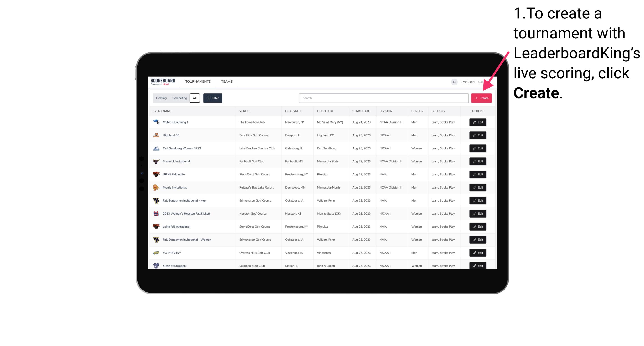644x346 pixels.
Task: Select the Competing filter tab
Action: click(179, 98)
